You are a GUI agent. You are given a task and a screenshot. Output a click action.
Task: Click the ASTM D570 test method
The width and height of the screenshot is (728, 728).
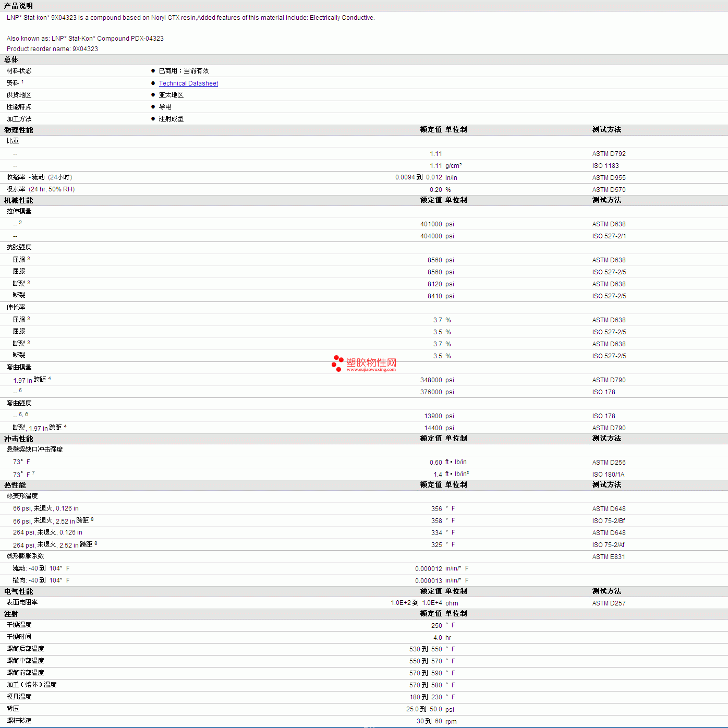point(609,190)
